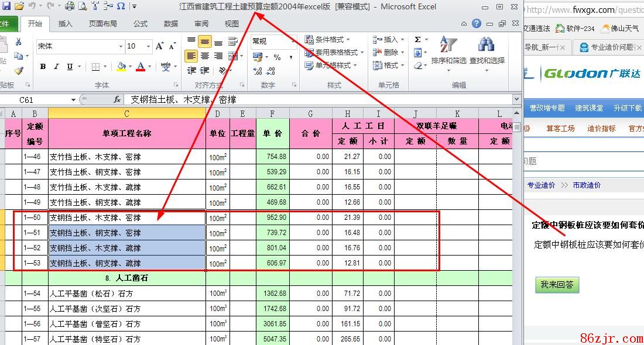Click the Bold formatting button

[43, 67]
